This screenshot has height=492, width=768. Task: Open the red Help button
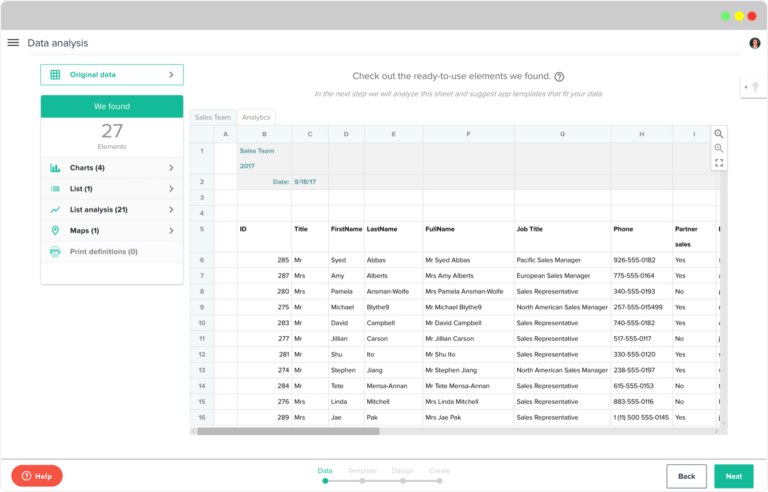pos(37,476)
